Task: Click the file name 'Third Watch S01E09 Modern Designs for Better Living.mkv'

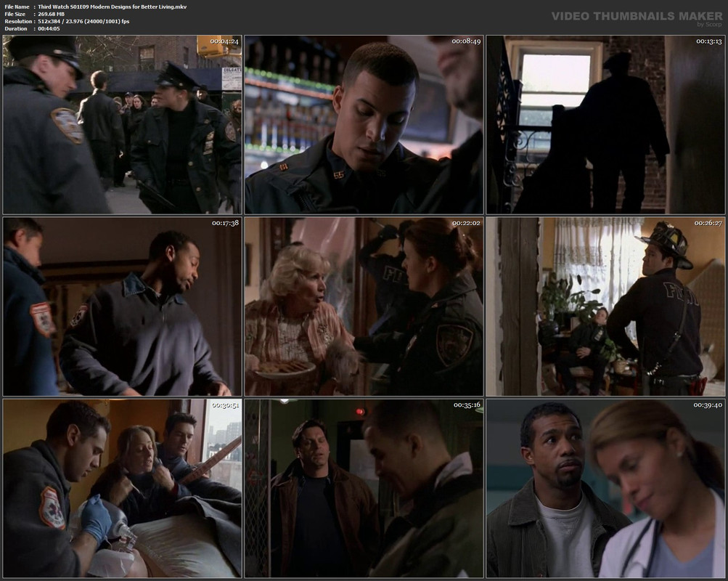Action: tap(113, 7)
